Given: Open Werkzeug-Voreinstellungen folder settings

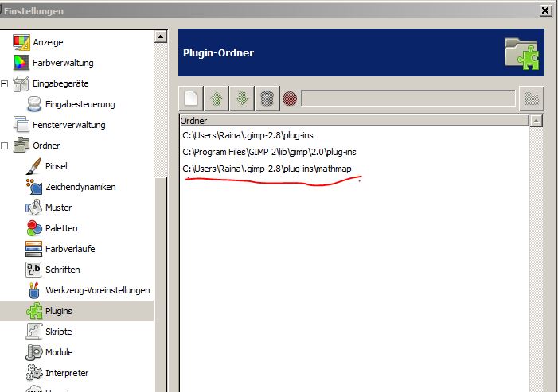Looking at the screenshot, I should tap(97, 290).
